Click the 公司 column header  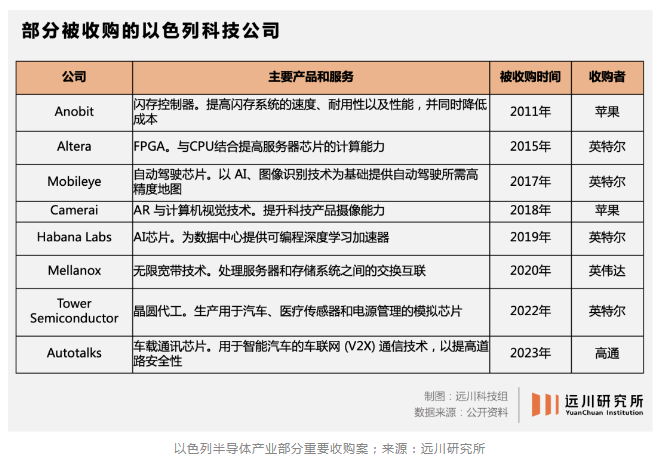(x=74, y=77)
